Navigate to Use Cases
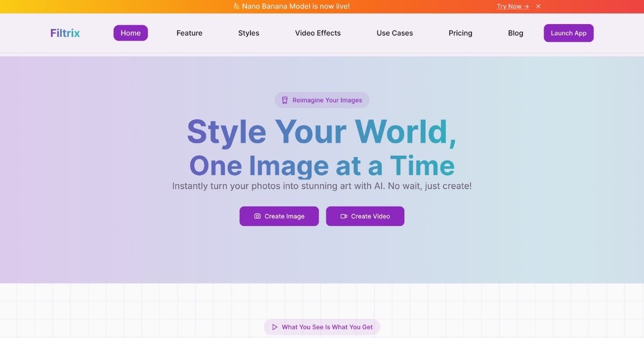 pos(394,33)
